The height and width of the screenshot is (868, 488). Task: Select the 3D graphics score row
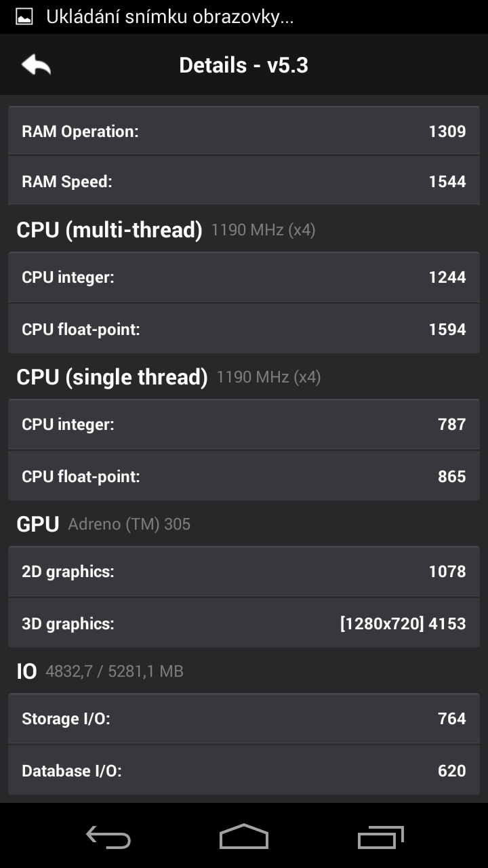click(244, 623)
